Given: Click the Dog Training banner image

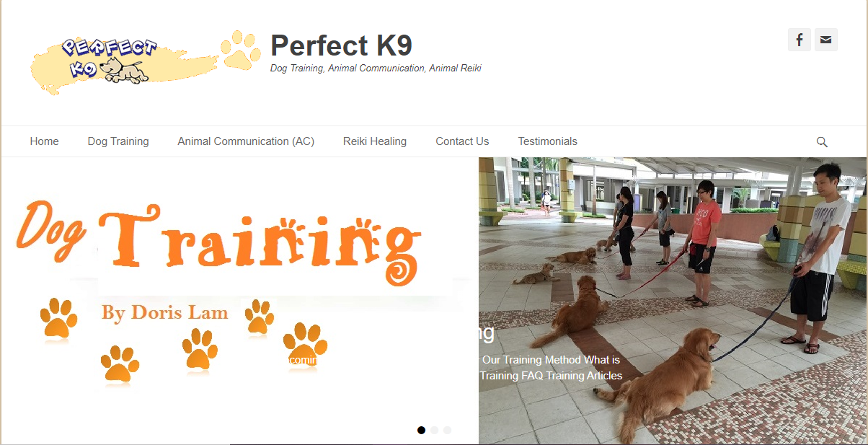Looking at the screenshot, I should [x=239, y=300].
